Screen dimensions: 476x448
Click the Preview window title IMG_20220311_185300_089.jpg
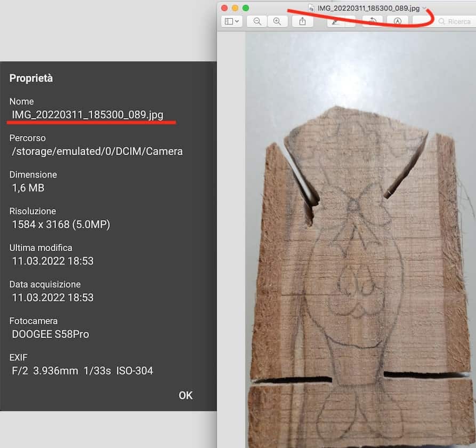[x=368, y=8]
